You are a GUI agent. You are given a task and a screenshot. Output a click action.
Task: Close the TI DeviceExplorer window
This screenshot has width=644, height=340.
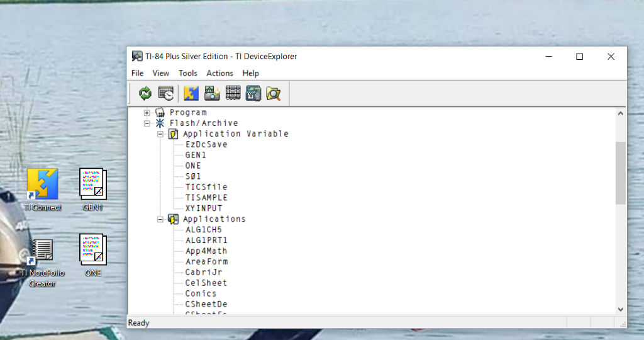point(611,56)
